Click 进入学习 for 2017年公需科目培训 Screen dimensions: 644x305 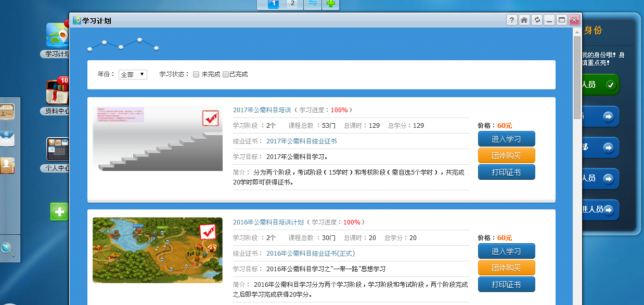[506, 139]
